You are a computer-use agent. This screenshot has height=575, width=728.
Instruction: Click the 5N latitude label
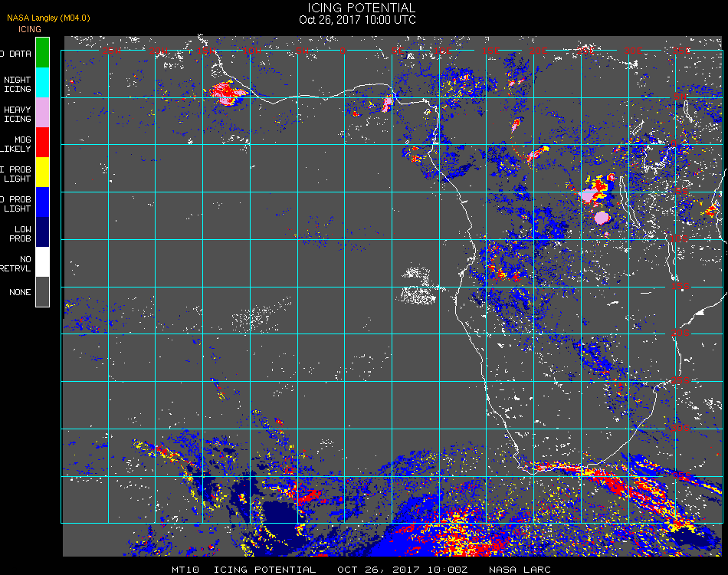(680, 97)
